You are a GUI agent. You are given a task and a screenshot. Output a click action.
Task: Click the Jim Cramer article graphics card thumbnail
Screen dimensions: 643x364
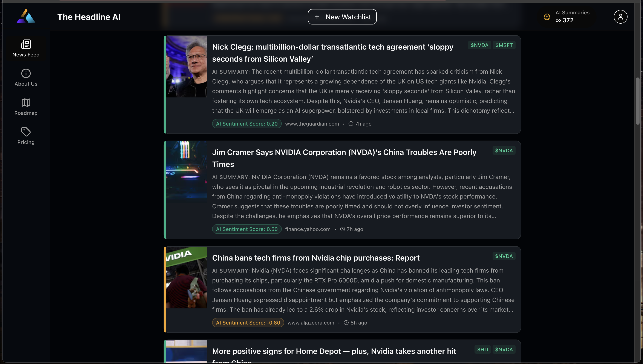186,172
